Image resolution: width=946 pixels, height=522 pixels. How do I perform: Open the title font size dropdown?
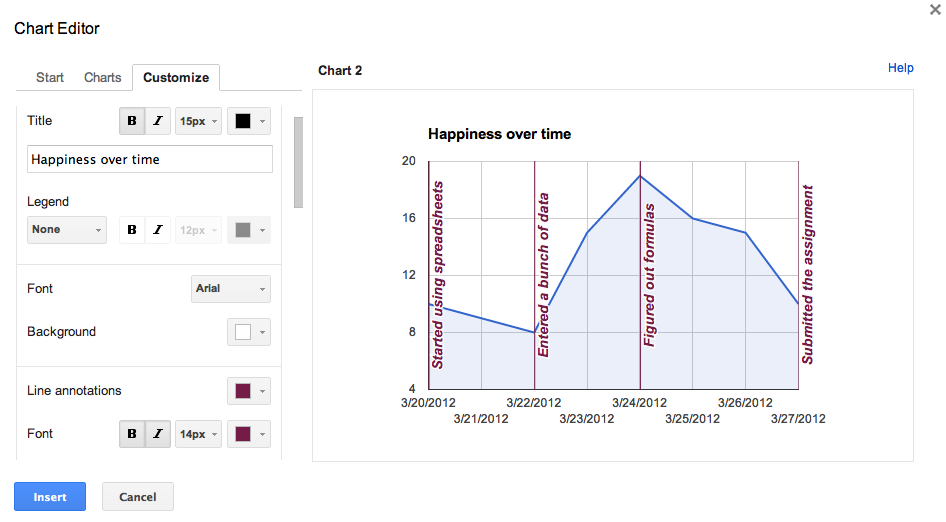(197, 121)
